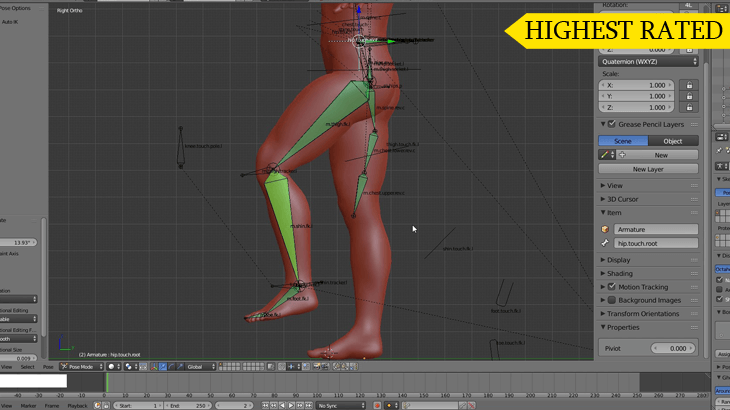Click the hip.touch.root bone name field
Screen dimensions: 730x410
point(656,243)
